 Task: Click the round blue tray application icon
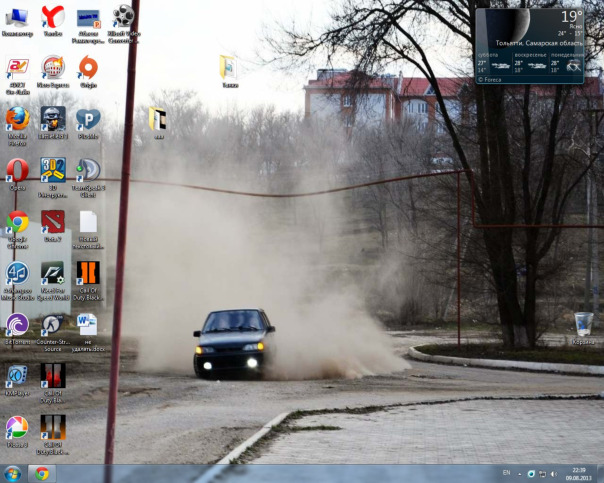[531, 474]
